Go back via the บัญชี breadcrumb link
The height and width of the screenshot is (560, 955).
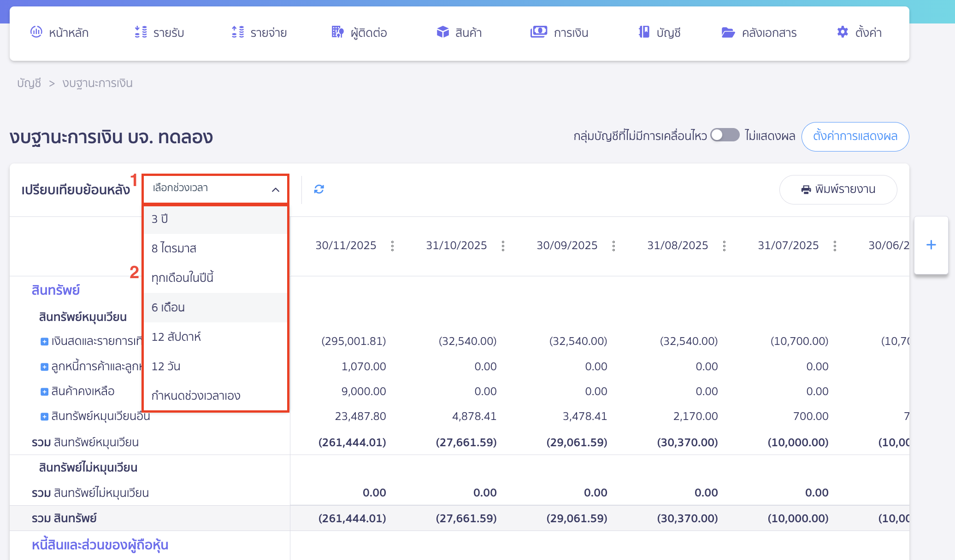29,83
